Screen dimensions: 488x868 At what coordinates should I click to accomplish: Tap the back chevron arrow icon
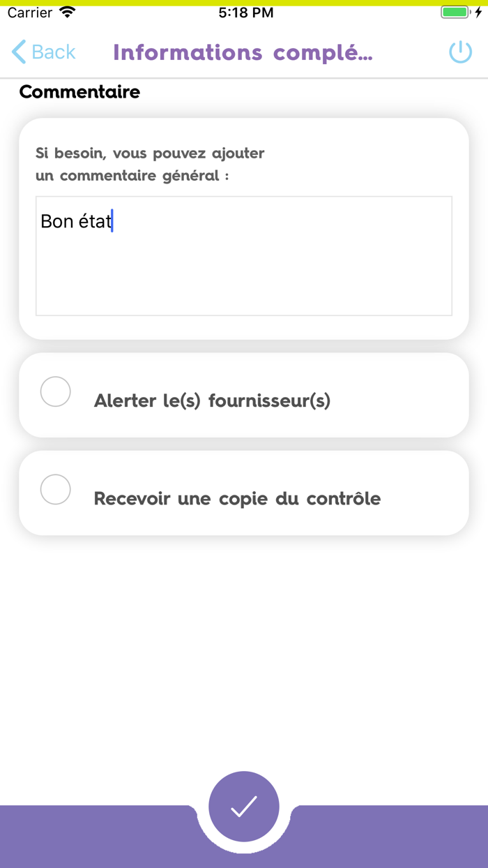18,52
